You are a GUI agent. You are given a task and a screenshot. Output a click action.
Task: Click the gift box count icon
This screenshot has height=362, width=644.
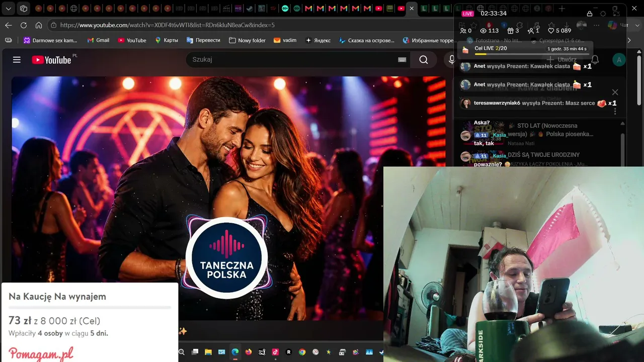pos(510,31)
